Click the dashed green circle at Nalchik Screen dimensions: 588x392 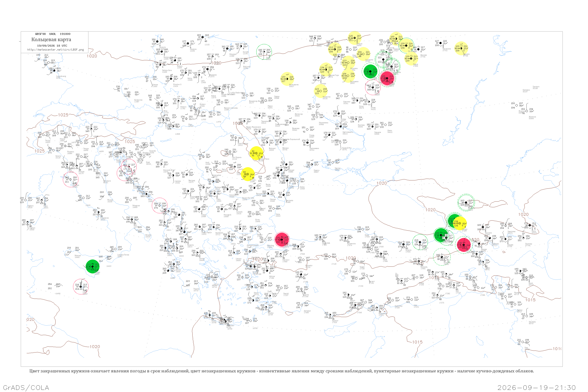click(x=466, y=202)
